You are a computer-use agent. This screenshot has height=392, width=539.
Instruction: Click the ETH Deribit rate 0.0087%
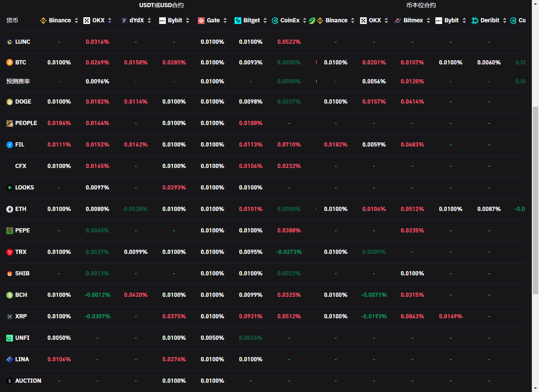(489, 209)
